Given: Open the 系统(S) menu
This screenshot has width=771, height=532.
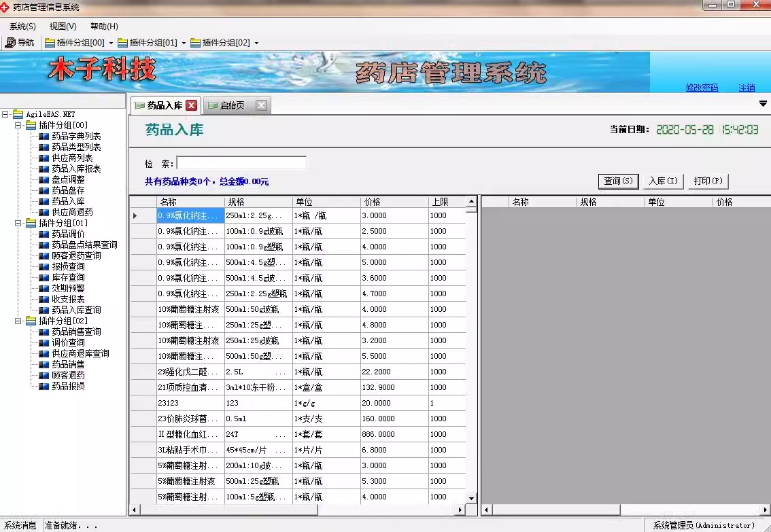Looking at the screenshot, I should (22, 26).
